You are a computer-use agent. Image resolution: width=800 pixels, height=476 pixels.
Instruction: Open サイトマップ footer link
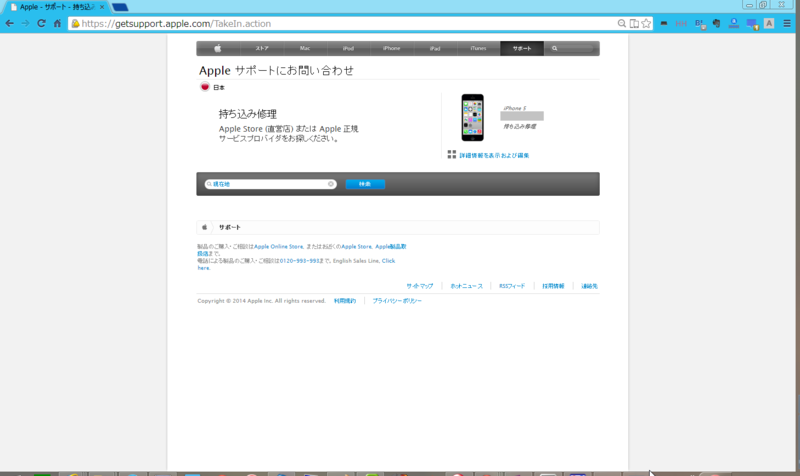[419, 286]
